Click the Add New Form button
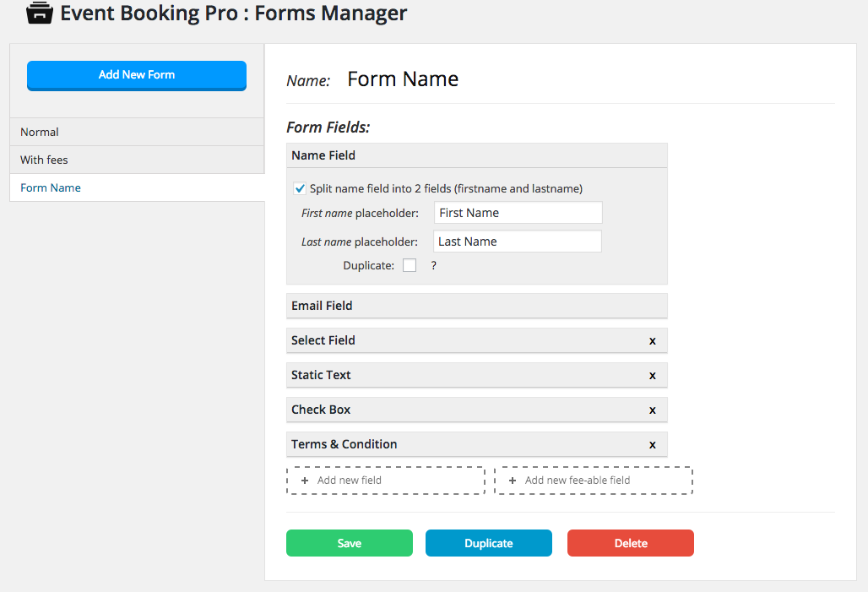The height and width of the screenshot is (592, 868). coord(137,75)
